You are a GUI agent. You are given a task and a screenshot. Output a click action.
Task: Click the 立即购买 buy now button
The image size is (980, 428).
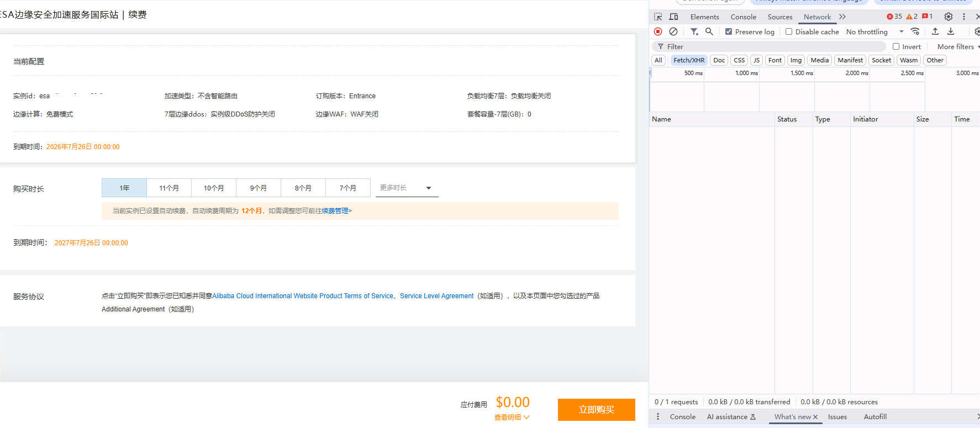click(x=597, y=410)
